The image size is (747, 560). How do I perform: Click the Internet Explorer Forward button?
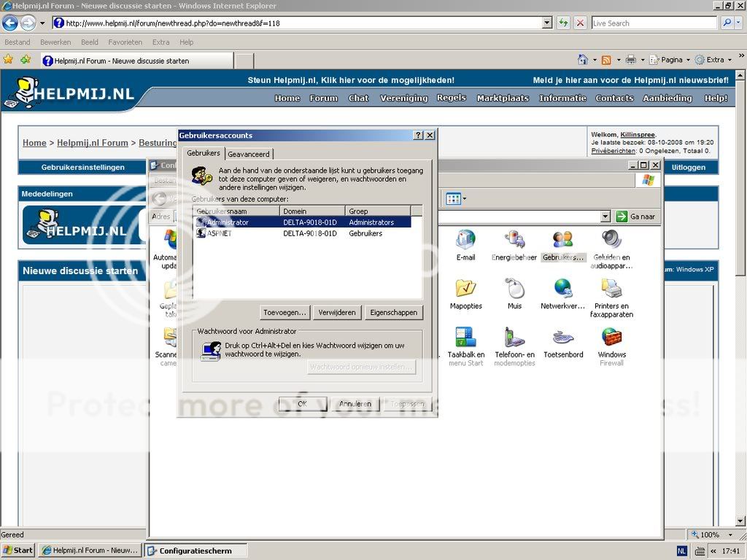pos(28,23)
